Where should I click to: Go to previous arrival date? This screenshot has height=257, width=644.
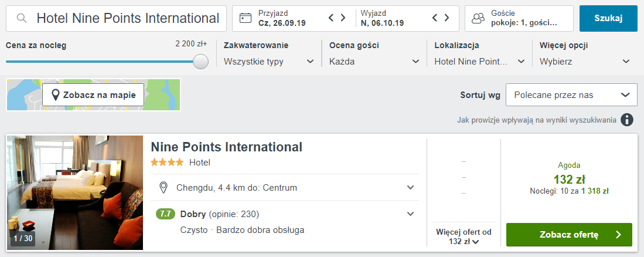(x=332, y=18)
